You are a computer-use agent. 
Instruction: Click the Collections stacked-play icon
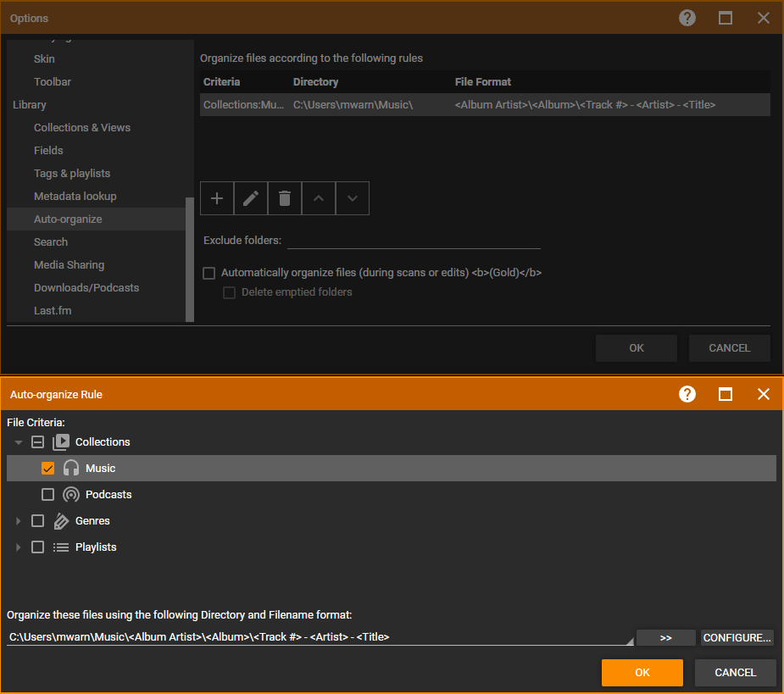61,442
